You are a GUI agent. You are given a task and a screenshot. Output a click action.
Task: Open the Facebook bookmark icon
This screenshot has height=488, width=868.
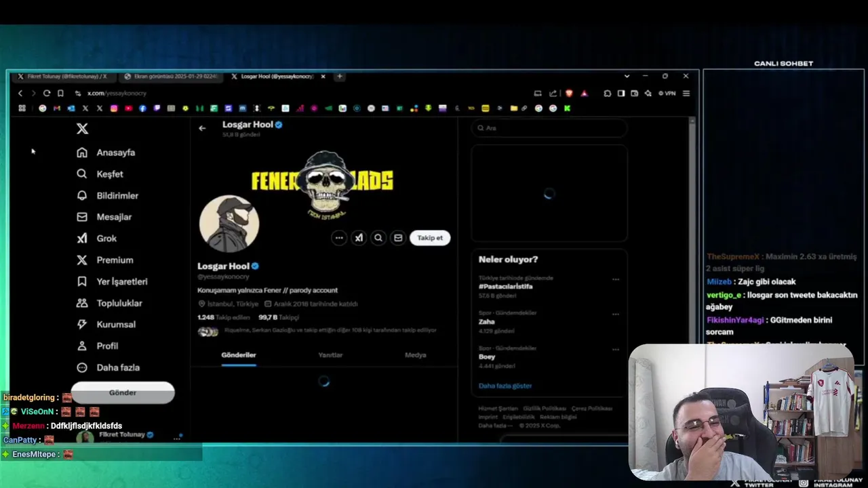point(142,108)
